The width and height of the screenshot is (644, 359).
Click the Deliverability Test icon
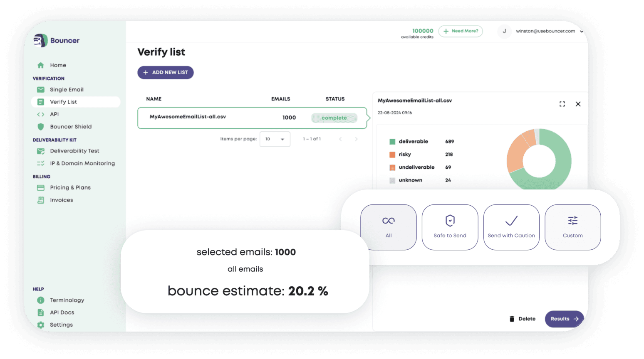40,151
